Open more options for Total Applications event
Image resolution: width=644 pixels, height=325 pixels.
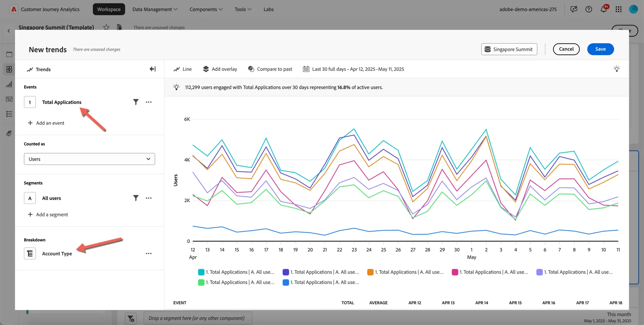[149, 102]
